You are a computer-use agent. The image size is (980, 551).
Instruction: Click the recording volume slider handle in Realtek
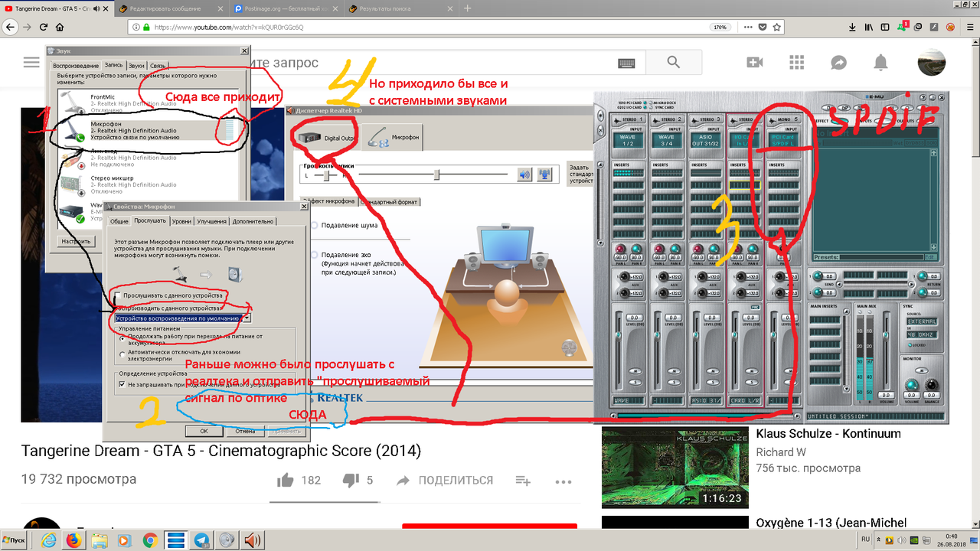[x=436, y=174]
